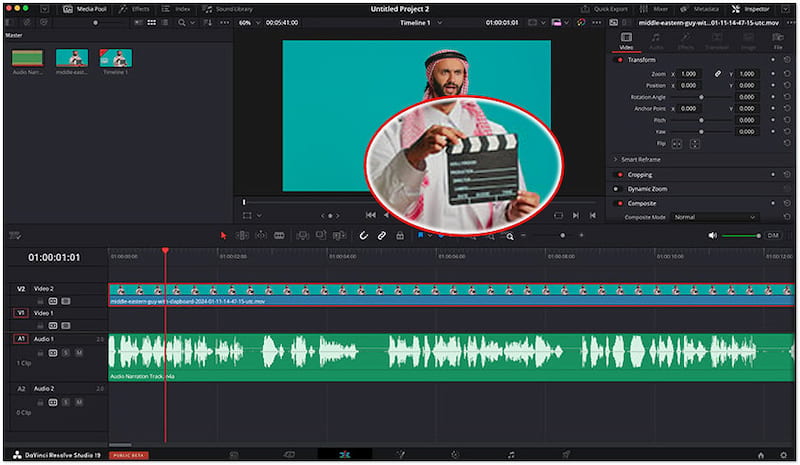The height and width of the screenshot is (465, 800).
Task: Select the arrow Selection Mode tool
Action: point(223,235)
